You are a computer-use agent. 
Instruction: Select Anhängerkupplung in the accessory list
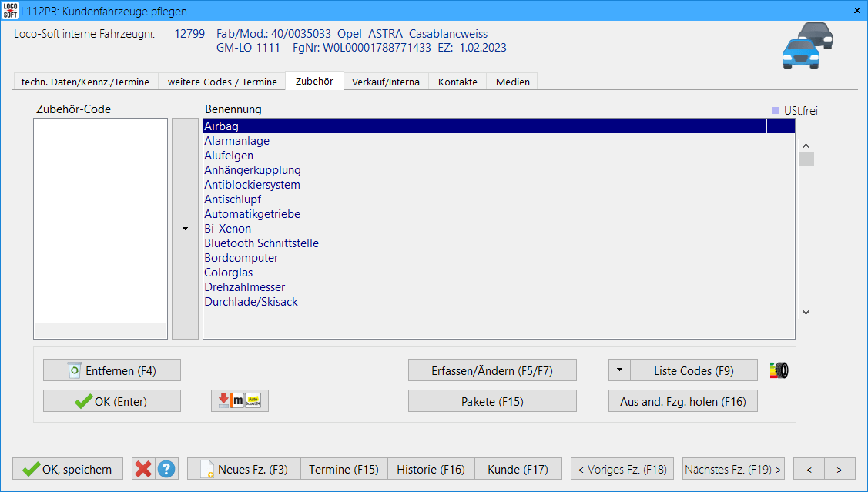[253, 170]
